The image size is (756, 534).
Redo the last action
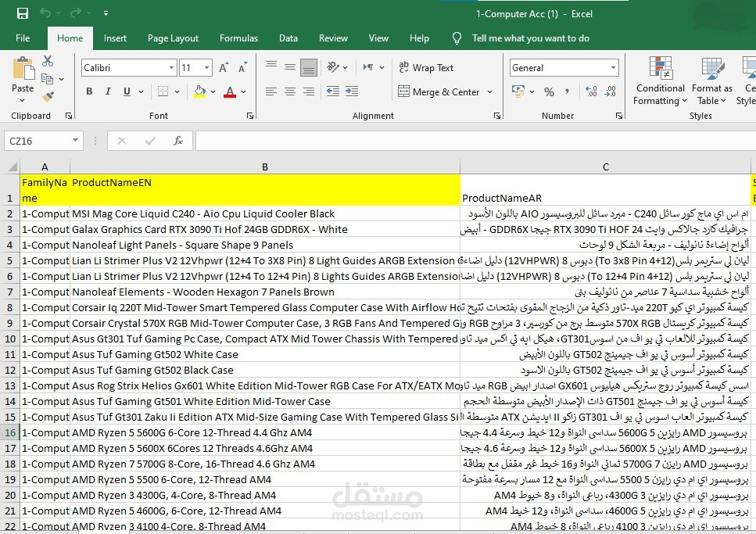pos(76,13)
